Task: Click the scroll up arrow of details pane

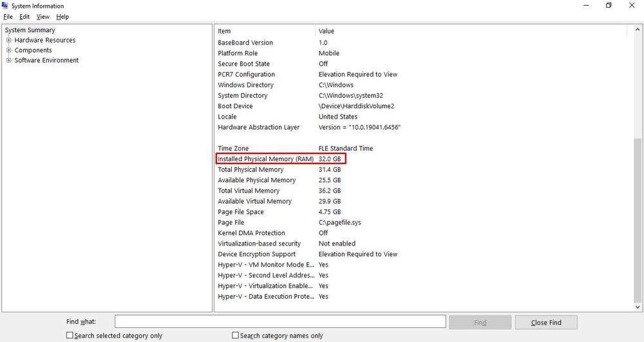Action: (638, 30)
